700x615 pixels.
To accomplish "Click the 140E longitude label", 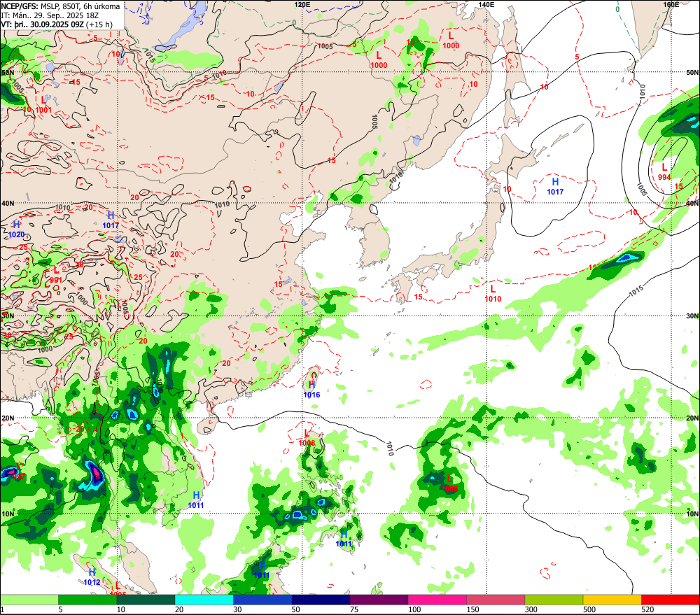I will point(486,4).
